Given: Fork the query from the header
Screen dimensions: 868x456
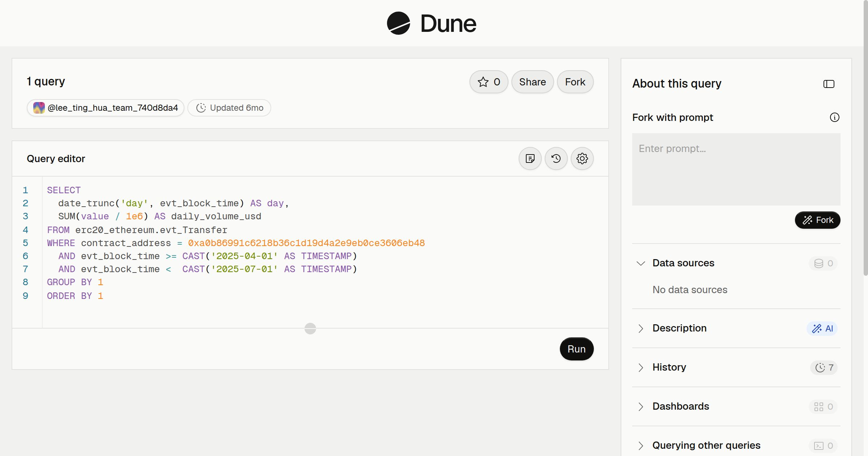Looking at the screenshot, I should click(x=575, y=82).
